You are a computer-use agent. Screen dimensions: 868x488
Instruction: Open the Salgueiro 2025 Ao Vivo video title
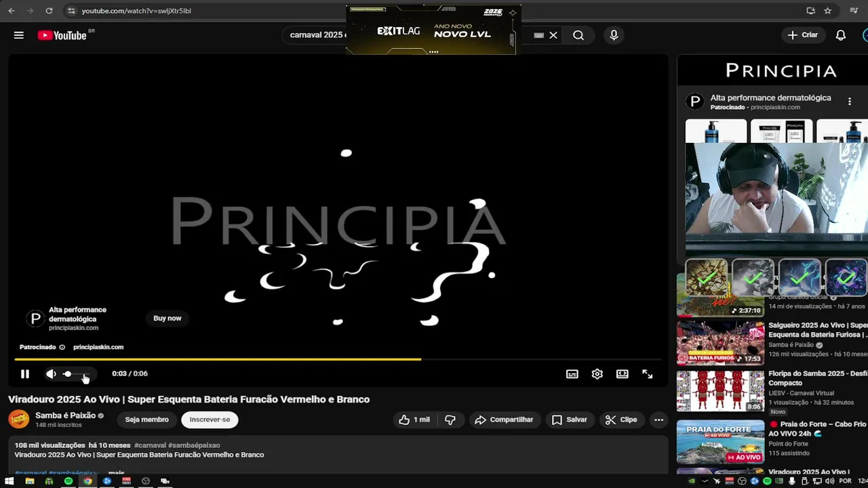(x=818, y=330)
